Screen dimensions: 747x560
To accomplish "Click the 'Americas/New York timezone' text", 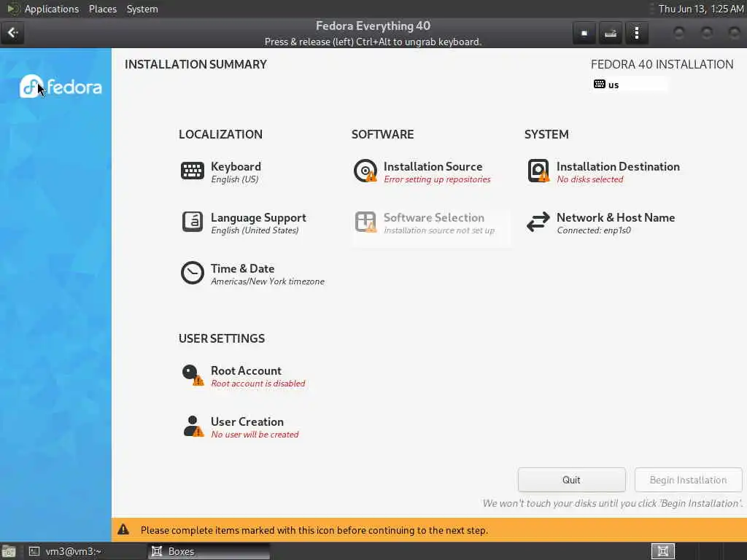I will (x=267, y=281).
